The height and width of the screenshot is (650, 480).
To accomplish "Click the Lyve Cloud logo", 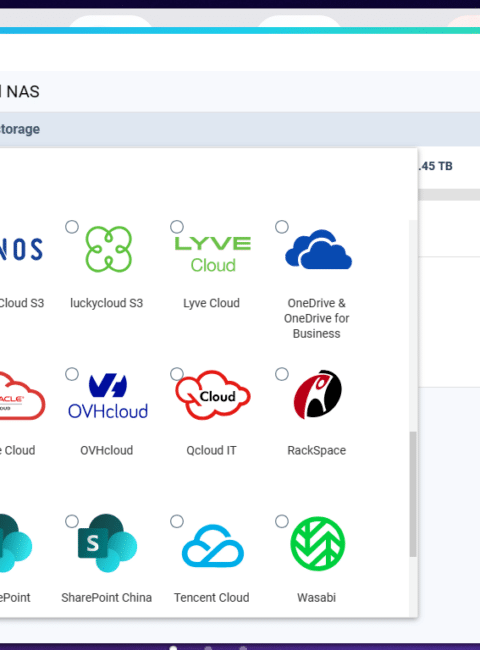I will point(213,254).
